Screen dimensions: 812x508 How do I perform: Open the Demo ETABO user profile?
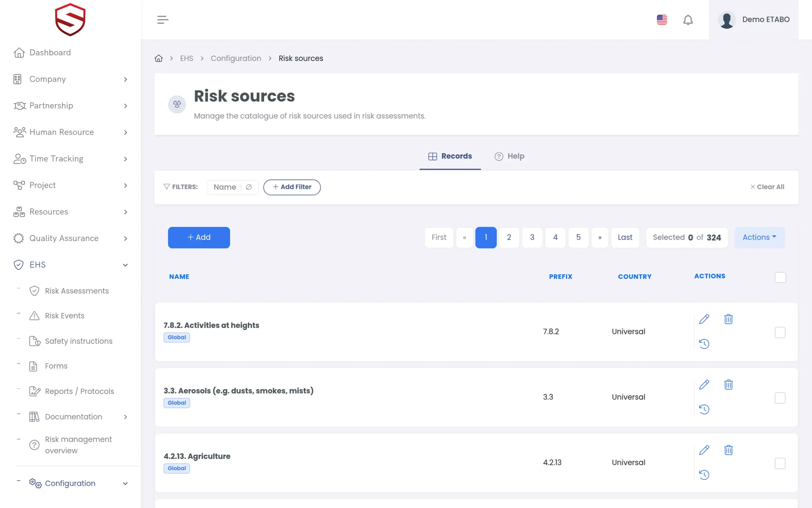753,20
